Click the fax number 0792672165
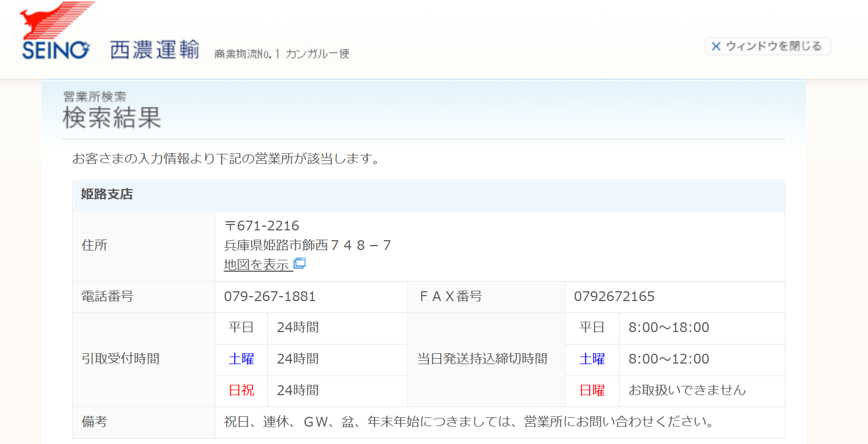This screenshot has height=444, width=868. coord(614,296)
